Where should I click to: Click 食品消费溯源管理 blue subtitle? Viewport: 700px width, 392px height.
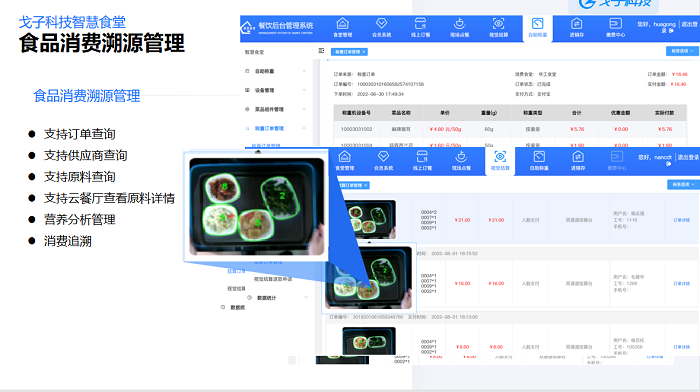(87, 96)
